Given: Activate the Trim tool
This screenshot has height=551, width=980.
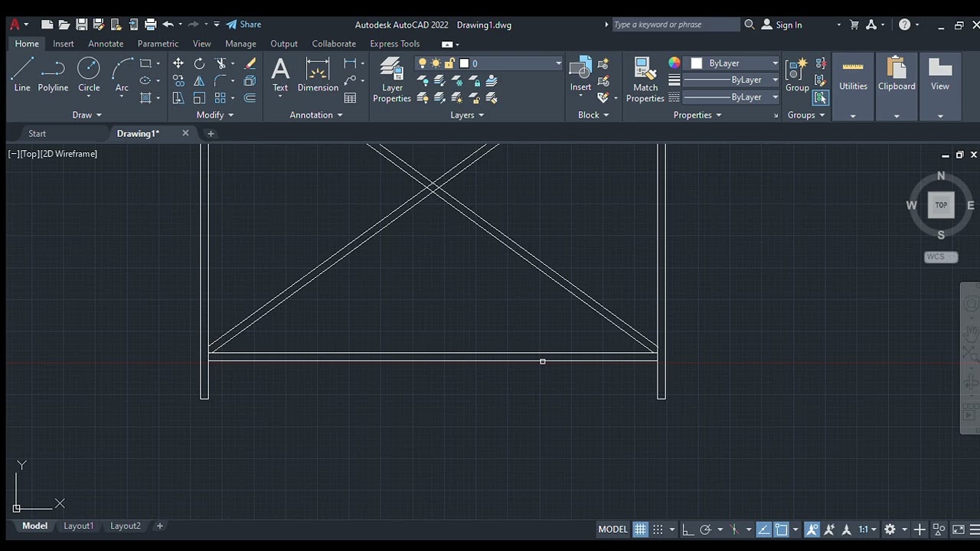Looking at the screenshot, I should click(221, 64).
